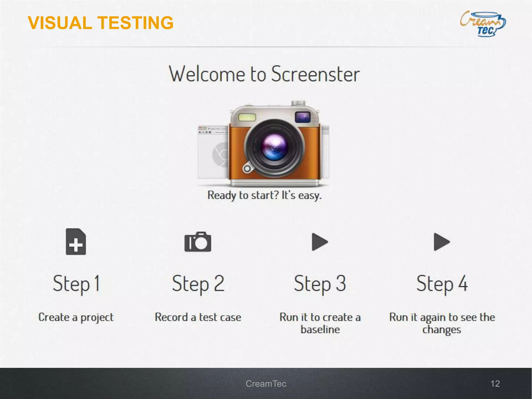Click the 'Welcome to Screenster' title
The height and width of the screenshot is (399, 532).
264,74
